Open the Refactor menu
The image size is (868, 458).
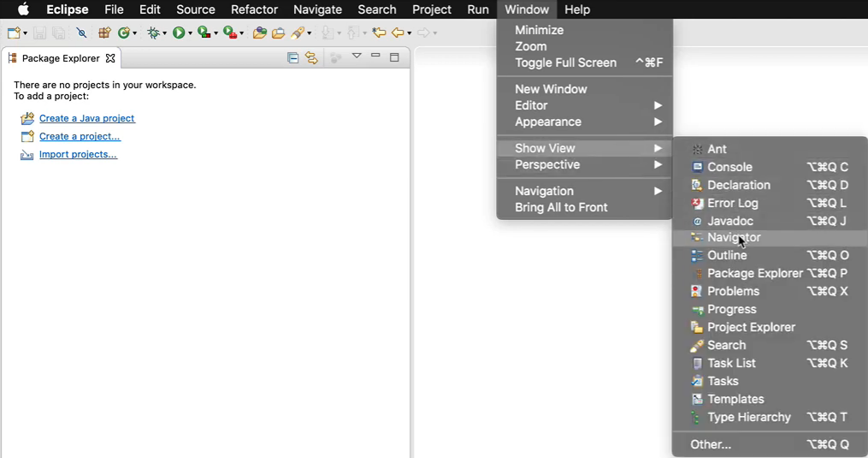pos(254,9)
